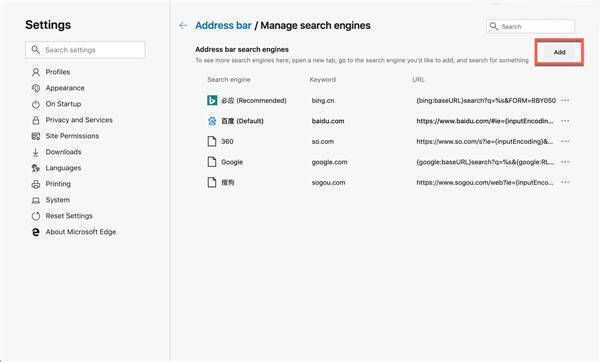Click the Downloads arrow icon
The image size is (600, 362).
coord(36,152)
